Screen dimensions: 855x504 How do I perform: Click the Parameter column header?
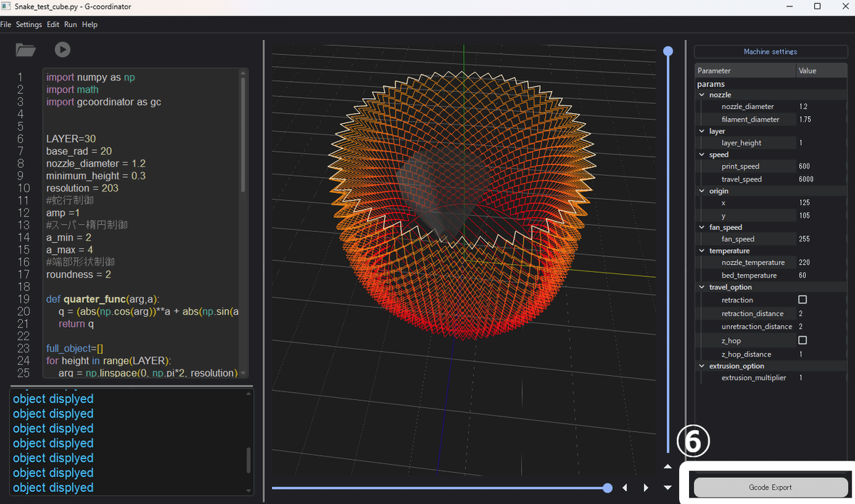pyautogui.click(x=745, y=70)
